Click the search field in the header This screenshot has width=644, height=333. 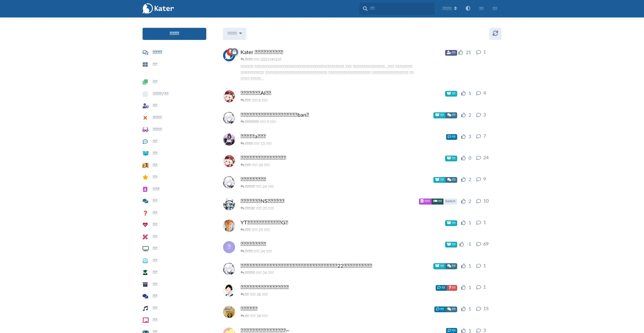[x=399, y=8]
